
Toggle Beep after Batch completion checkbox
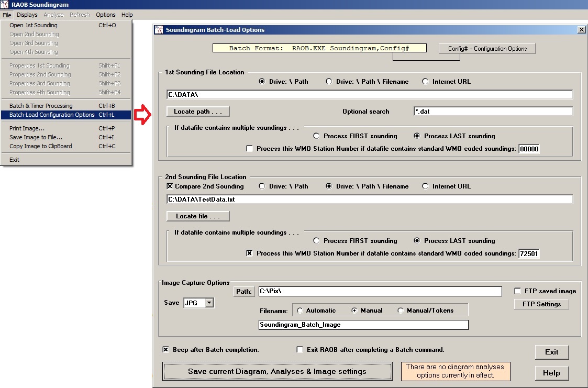coord(165,349)
